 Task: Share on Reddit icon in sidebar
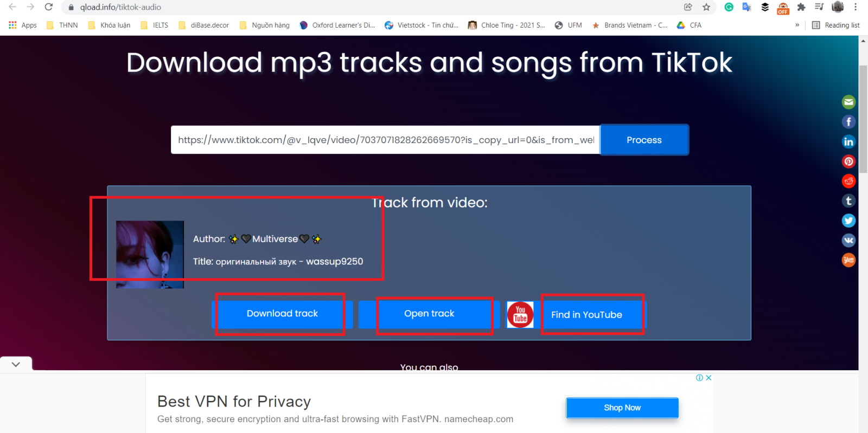tap(848, 181)
